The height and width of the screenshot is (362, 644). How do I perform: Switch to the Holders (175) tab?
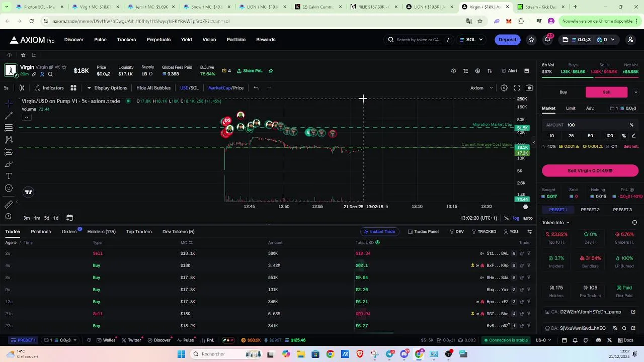[102, 232]
